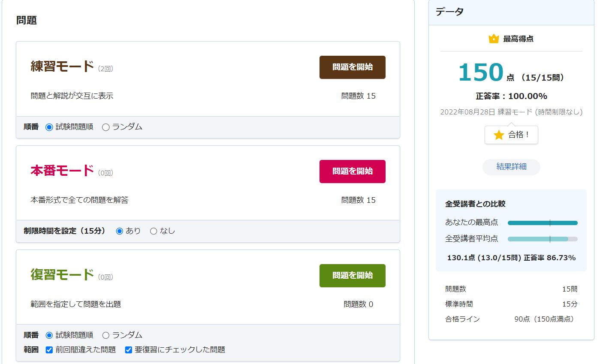Select なし to disable the time limit
Screen dimensions: 600x364
pos(153,231)
